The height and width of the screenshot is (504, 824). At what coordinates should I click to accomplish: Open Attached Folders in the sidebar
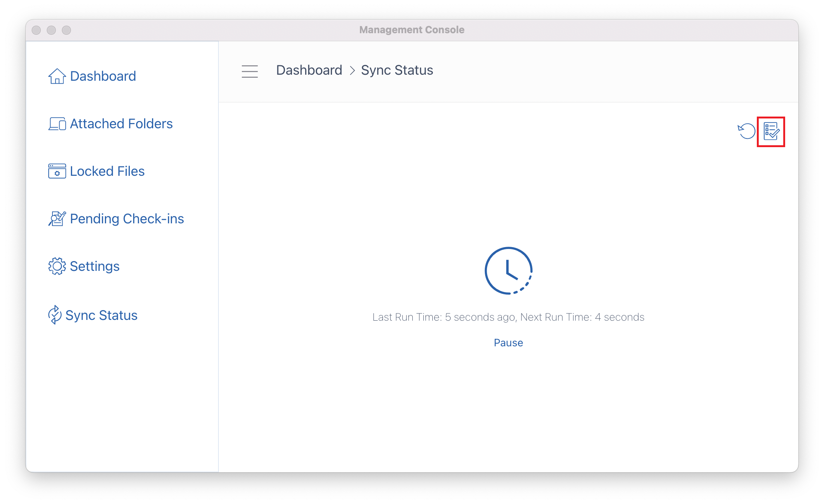point(121,124)
